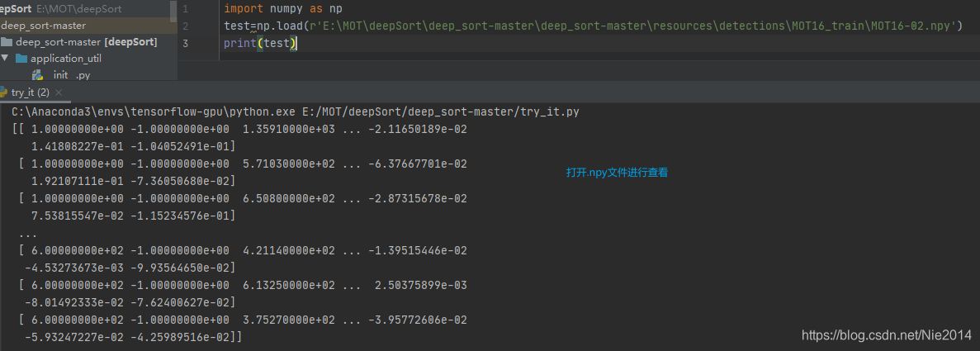
Task: Click the Python icon on try_it run tab
Action: point(4,92)
